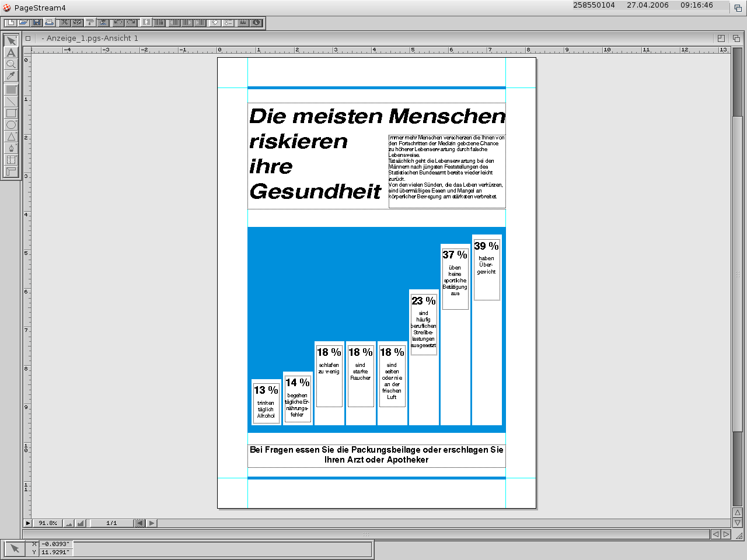Click the Print toolbar icon
The height and width of the screenshot is (560, 747).
(50, 23)
